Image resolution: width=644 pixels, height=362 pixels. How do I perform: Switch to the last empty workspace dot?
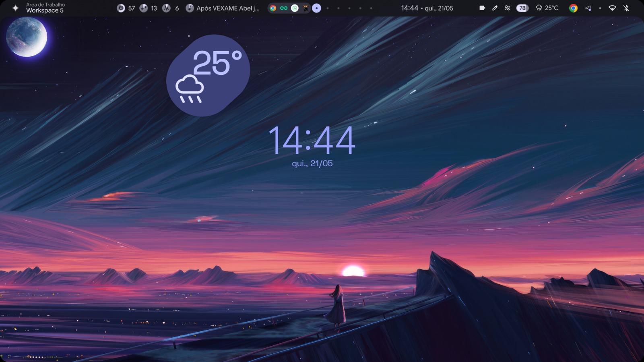pos(371,8)
